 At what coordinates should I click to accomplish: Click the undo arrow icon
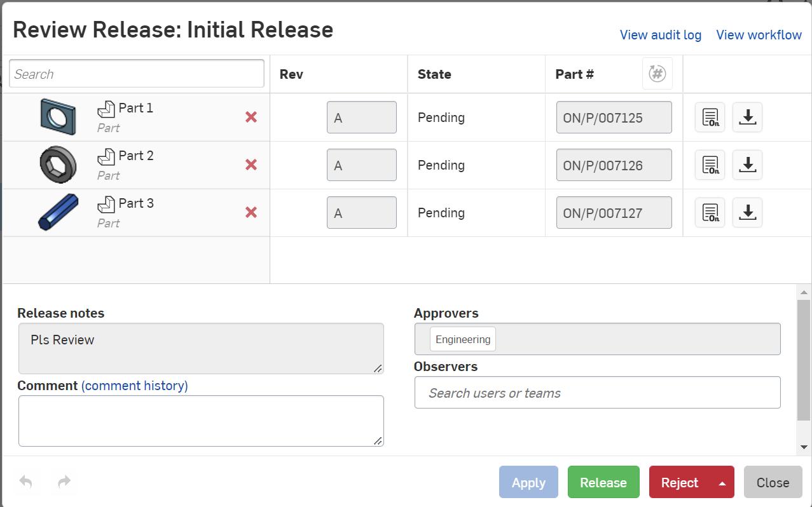pyautogui.click(x=27, y=482)
